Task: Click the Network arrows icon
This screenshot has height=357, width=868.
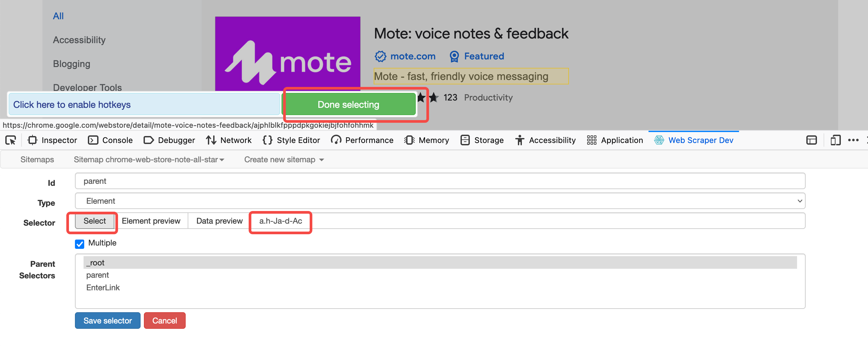Action: (211, 140)
